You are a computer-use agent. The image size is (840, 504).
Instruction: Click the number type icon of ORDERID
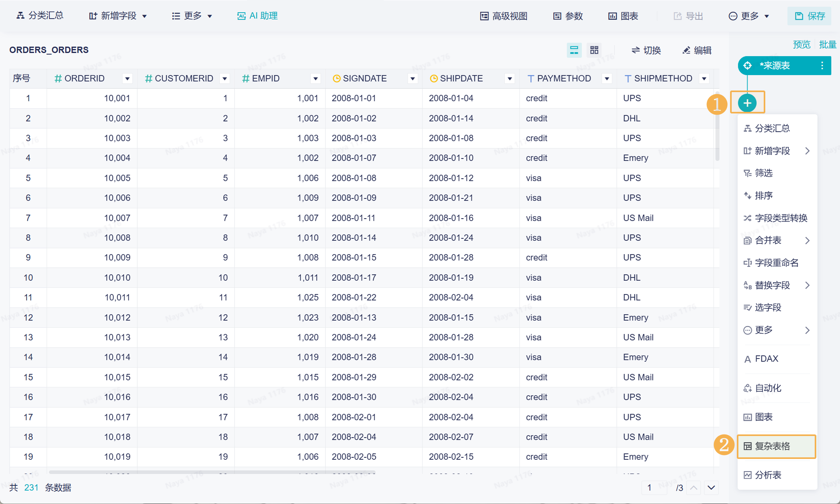(58, 79)
